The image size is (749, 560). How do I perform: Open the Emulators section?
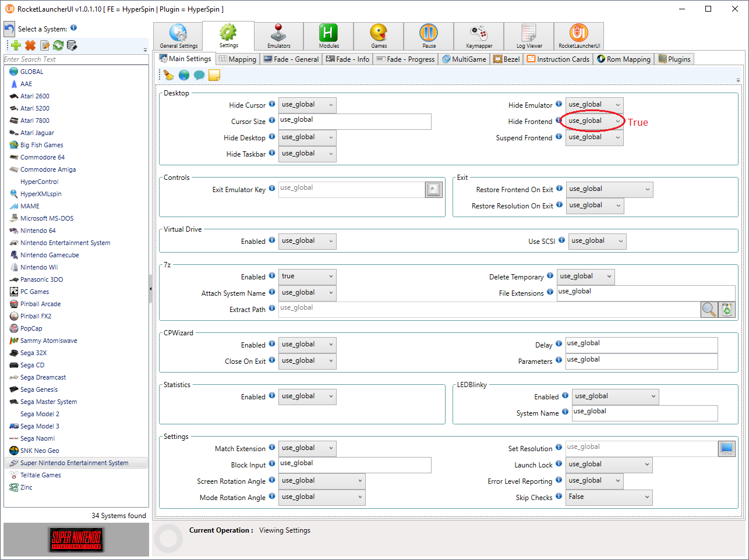[278, 36]
